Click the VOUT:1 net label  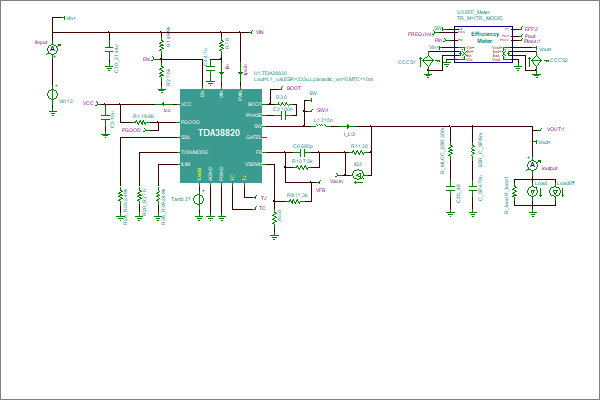[556, 129]
